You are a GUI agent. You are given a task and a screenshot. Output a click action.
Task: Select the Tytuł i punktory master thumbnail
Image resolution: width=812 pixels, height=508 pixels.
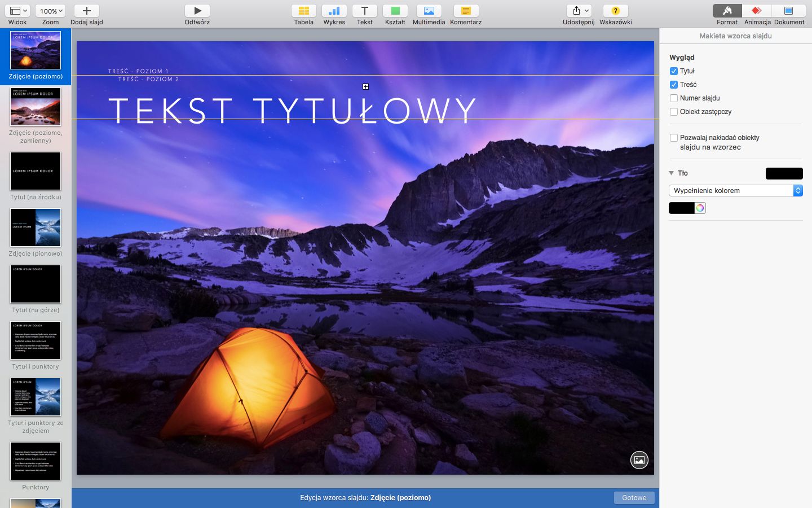(x=36, y=340)
